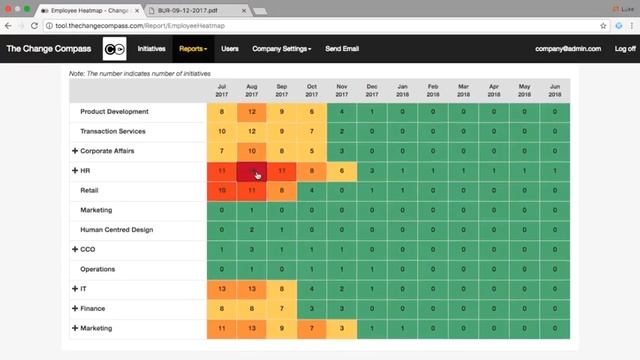Viewport: 640px width, 360px height.
Task: Open the browser three-dot menu
Action: coord(631,26)
